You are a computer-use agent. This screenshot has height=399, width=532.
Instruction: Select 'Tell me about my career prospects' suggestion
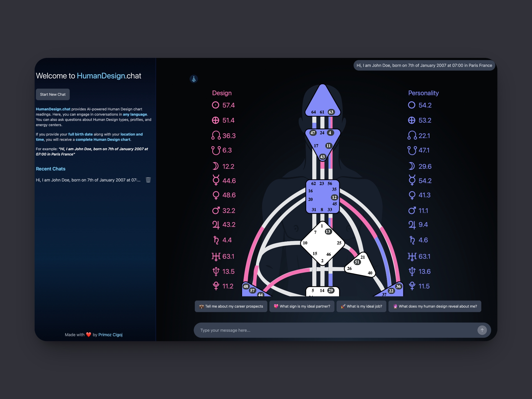231,306
